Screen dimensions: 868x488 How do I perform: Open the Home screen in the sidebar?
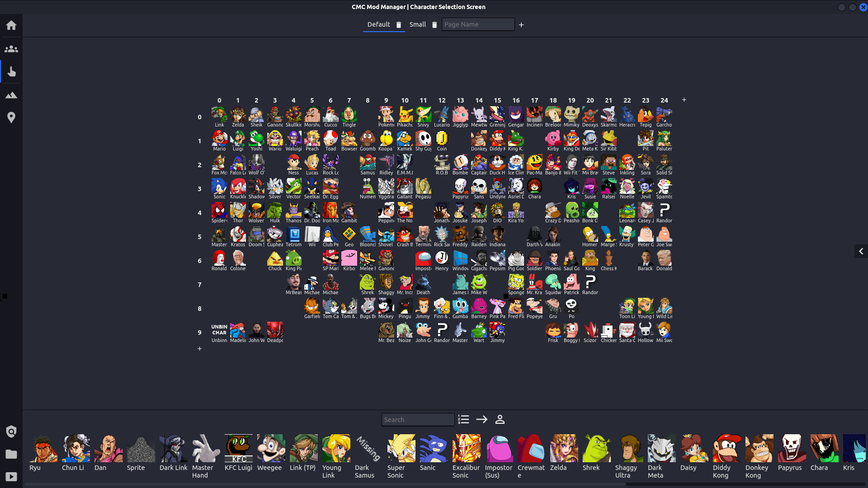coord(11,25)
